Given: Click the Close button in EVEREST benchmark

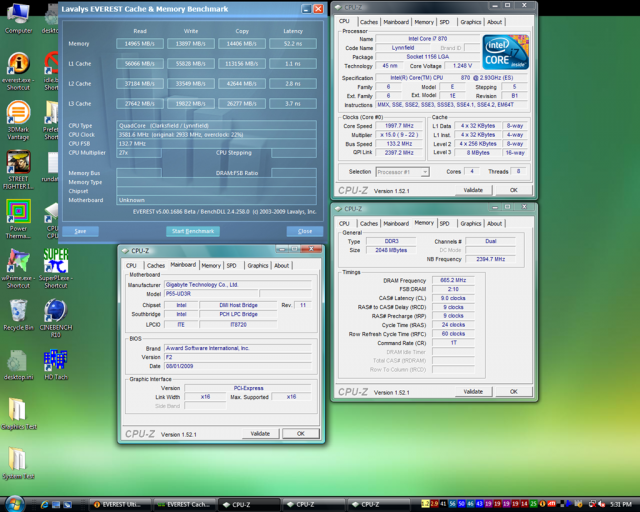Looking at the screenshot, I should pyautogui.click(x=305, y=232).
